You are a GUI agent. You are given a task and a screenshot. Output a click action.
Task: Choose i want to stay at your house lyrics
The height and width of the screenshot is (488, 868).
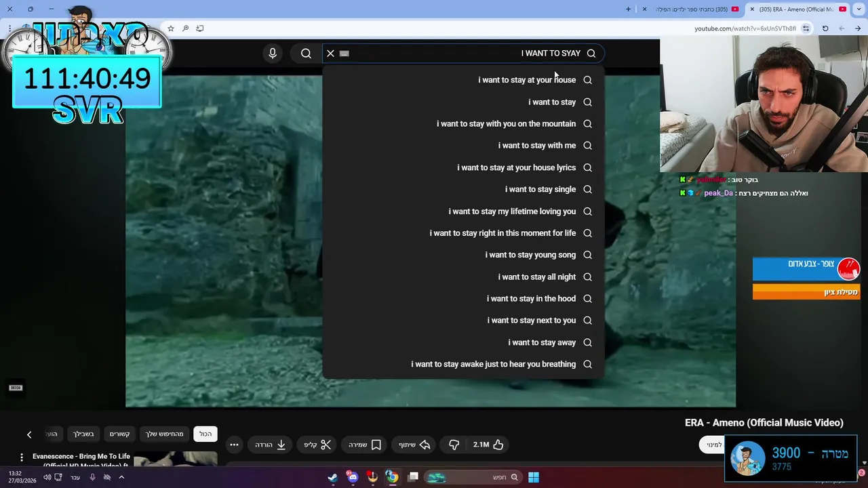[463, 167]
